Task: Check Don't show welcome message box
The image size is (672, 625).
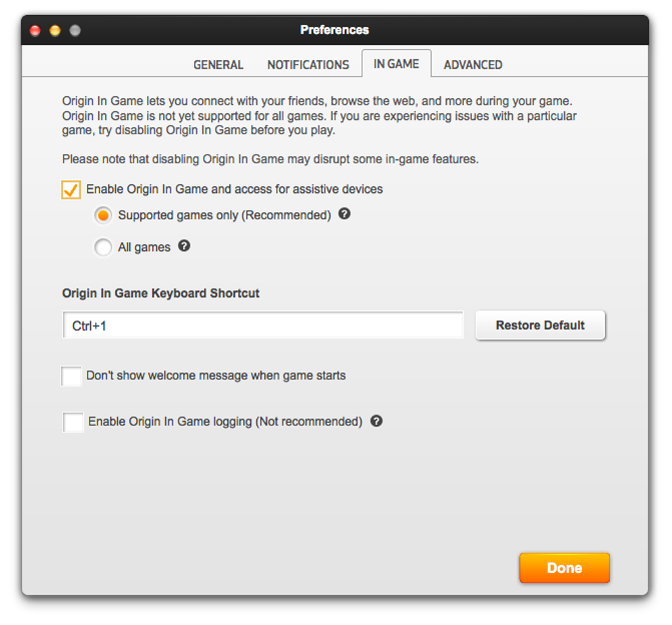Action: [x=71, y=376]
